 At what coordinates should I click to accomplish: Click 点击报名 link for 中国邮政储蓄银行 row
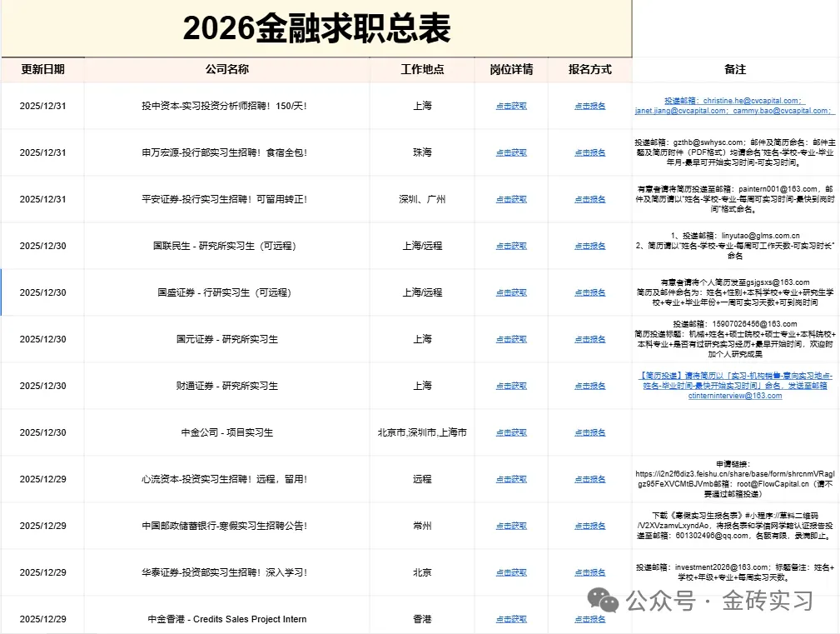tap(589, 526)
